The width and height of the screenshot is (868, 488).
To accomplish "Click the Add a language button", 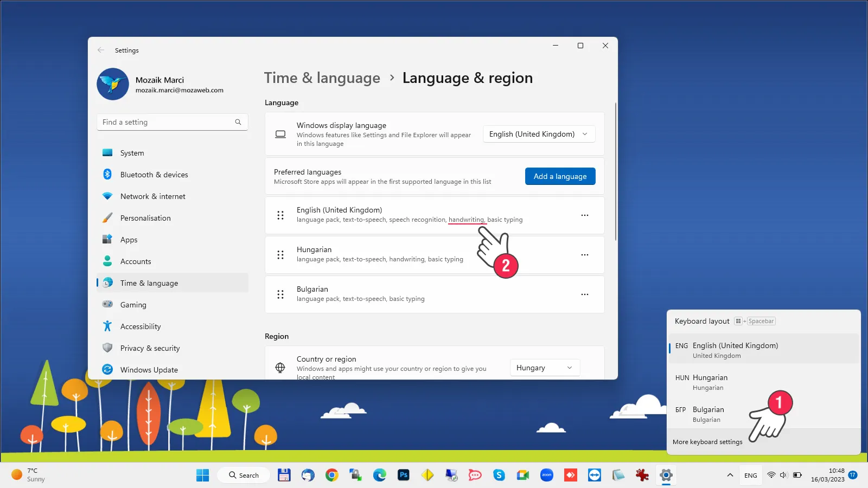I will (560, 176).
